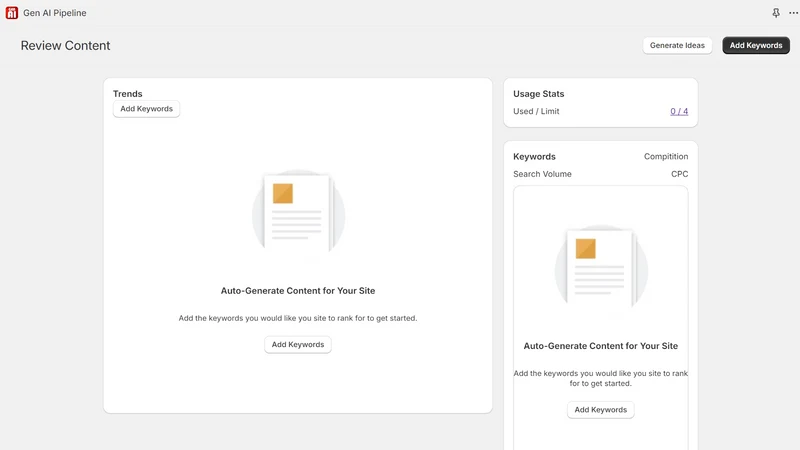This screenshot has width=800, height=450.
Task: Click the Gen AI Pipeline app logo icon
Action: [12, 13]
